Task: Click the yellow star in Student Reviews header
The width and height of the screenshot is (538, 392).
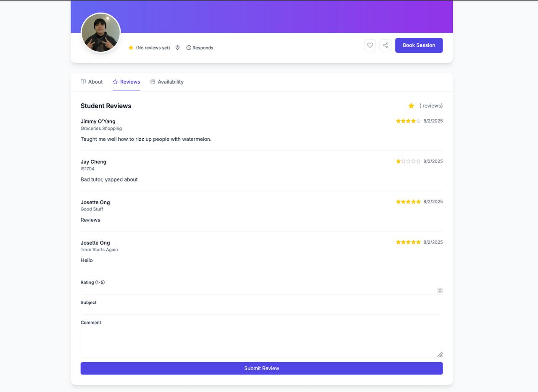Action: pos(411,106)
